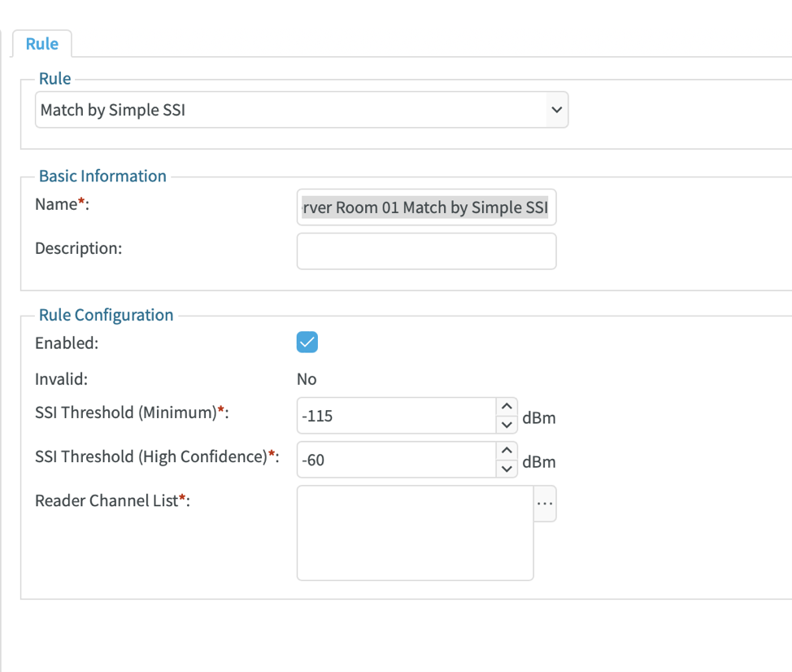Increment High Confidence threshold using up arrow
Screen dimensions: 792x672
tap(507, 450)
